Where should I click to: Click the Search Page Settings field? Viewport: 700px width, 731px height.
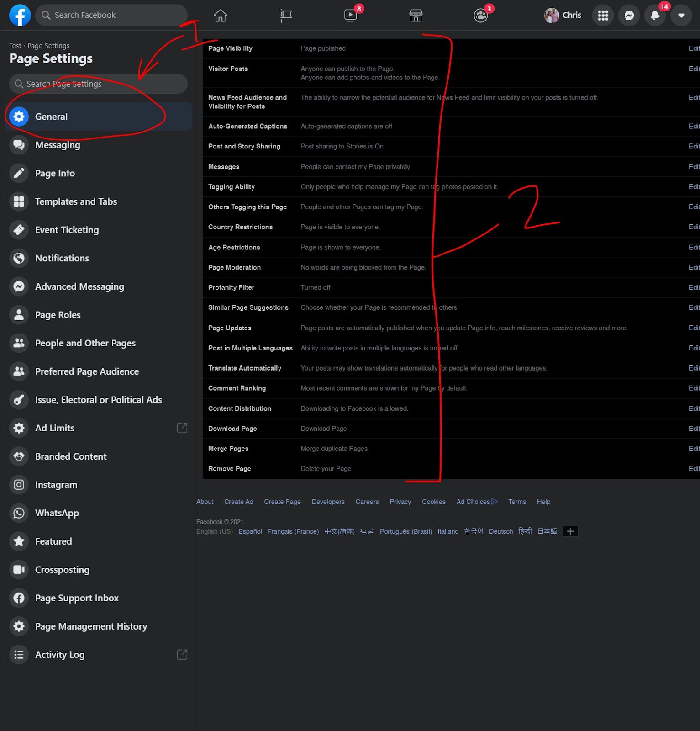coord(98,84)
